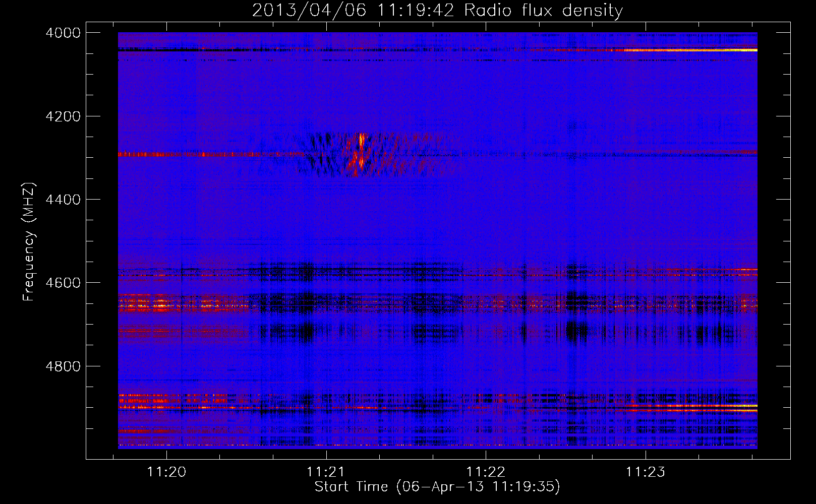This screenshot has height=504, width=816.
Task: Click the 11:23 time tick label
Action: [646, 472]
